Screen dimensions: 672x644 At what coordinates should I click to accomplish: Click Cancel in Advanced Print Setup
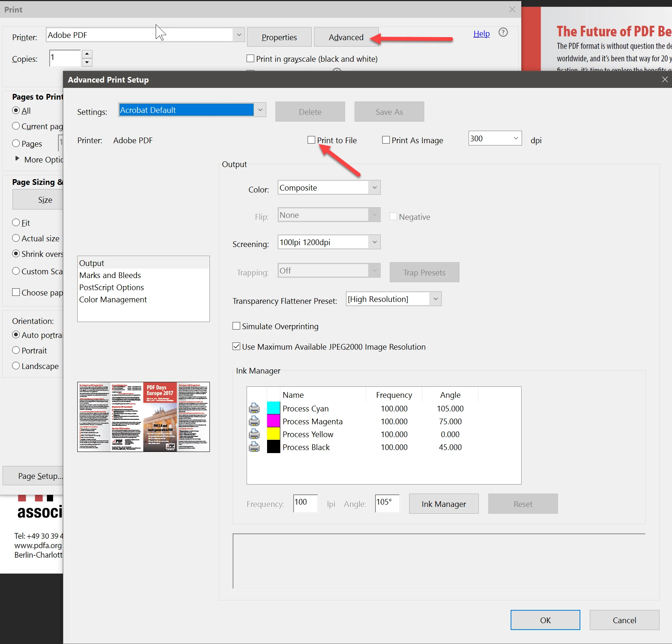(624, 620)
